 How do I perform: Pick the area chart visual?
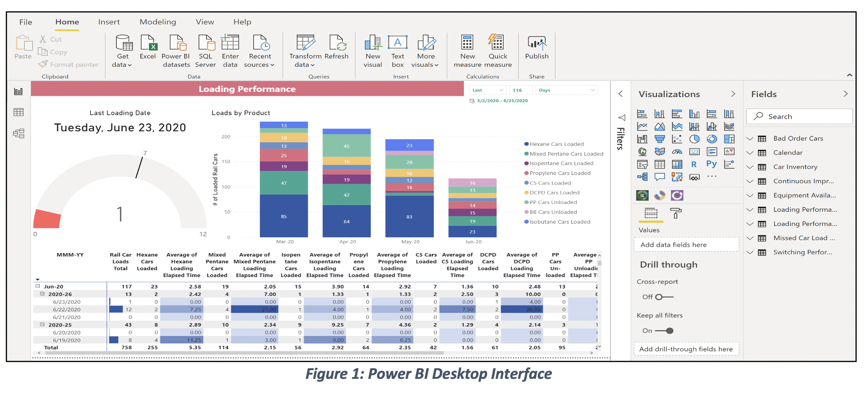[659, 127]
